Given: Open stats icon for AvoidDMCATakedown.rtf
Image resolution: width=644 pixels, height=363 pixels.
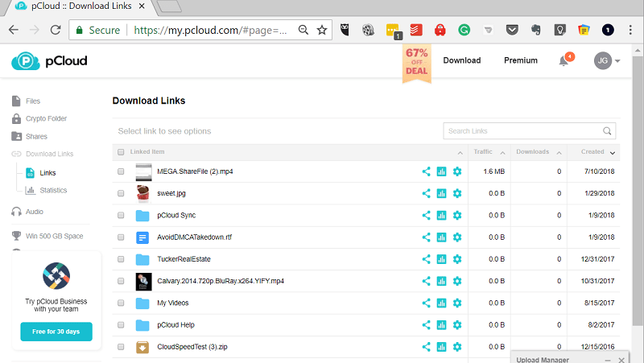Looking at the screenshot, I should pyautogui.click(x=441, y=237).
